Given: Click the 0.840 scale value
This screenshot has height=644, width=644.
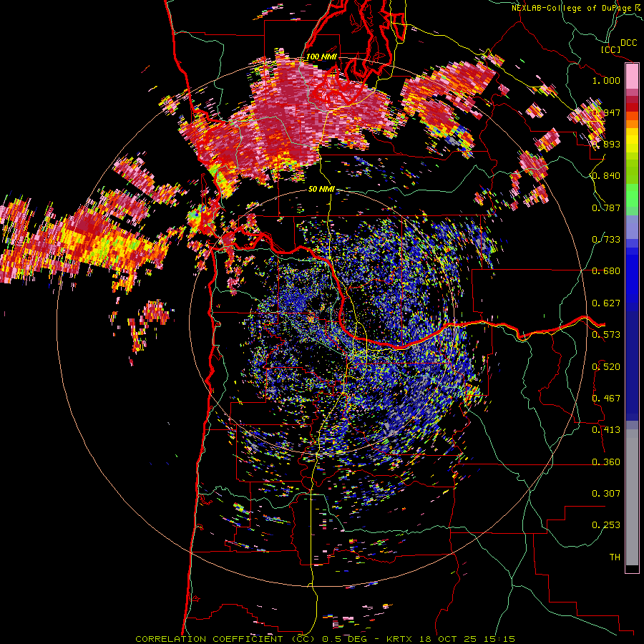Looking at the screenshot, I should click(x=606, y=176).
